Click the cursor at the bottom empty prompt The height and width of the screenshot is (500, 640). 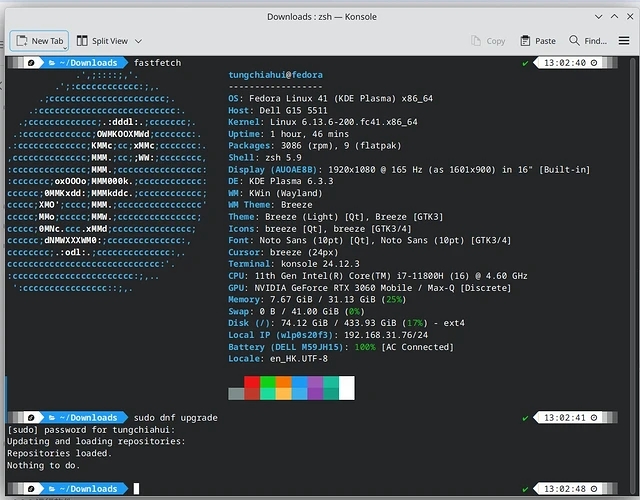click(136, 489)
